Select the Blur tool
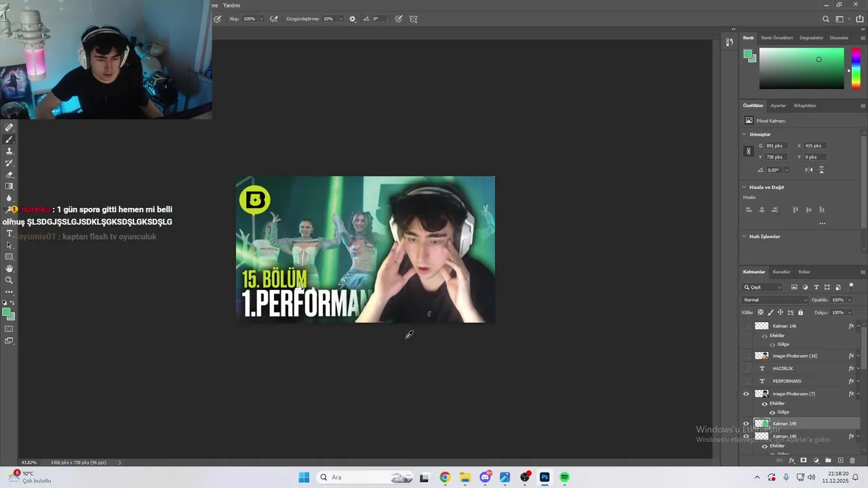Viewport: 868px width, 488px height. (x=9, y=198)
